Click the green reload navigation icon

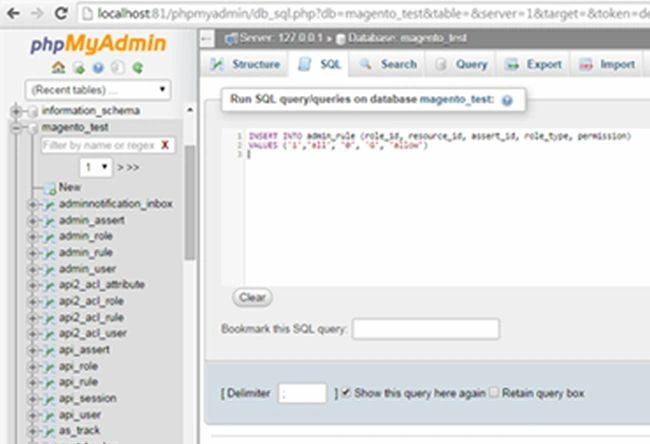(138, 68)
